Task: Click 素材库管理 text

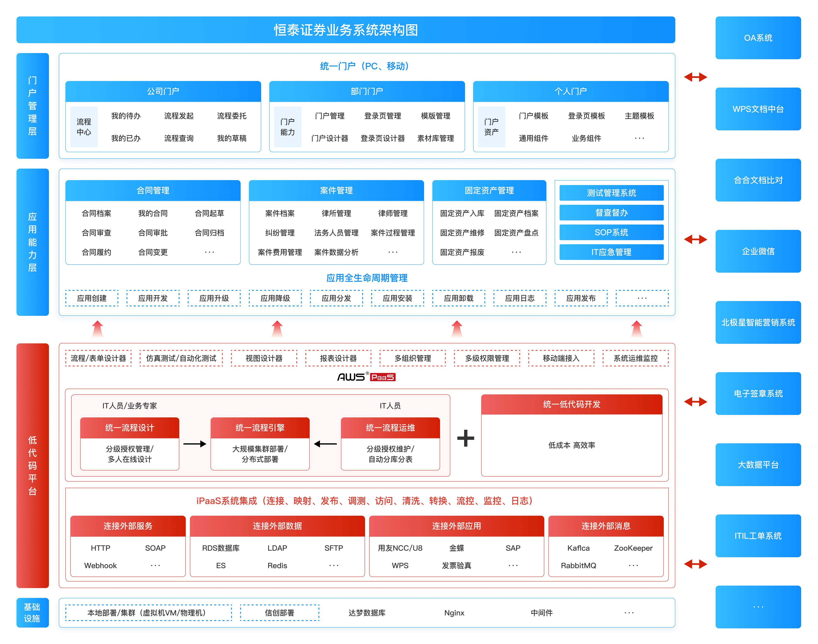Action: [x=436, y=138]
